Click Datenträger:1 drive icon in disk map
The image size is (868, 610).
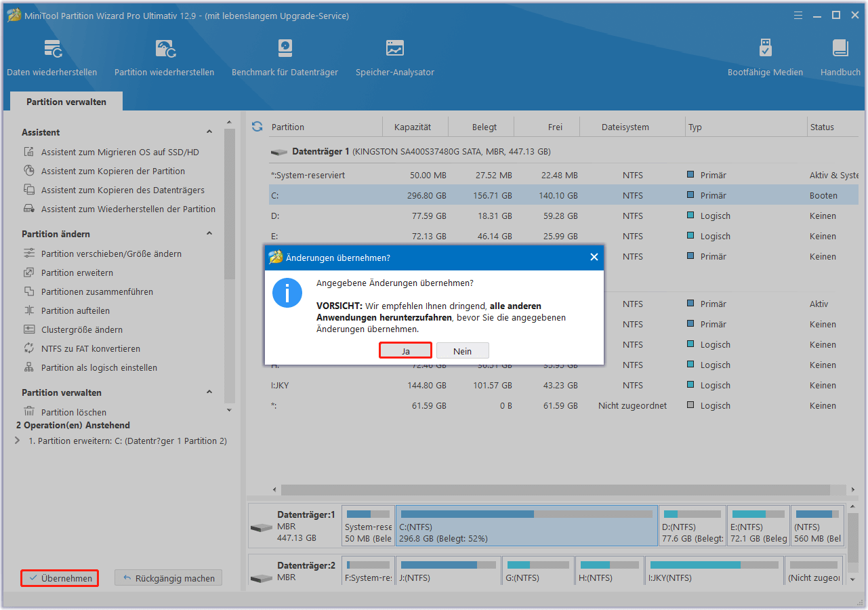pos(262,527)
